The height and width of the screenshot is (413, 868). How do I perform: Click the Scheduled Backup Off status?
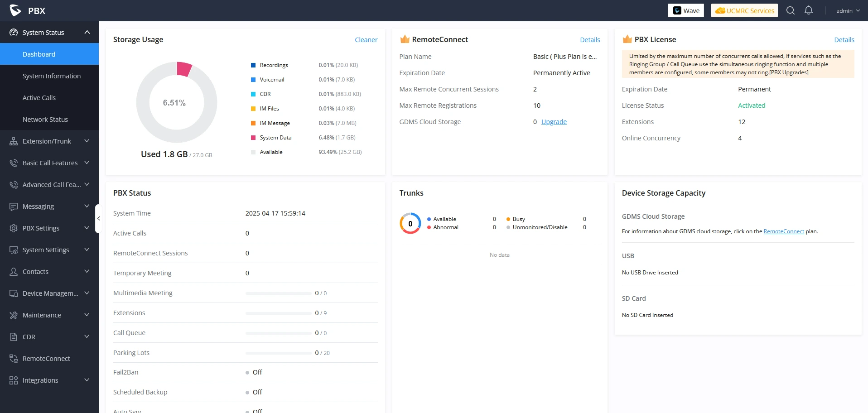(254, 392)
